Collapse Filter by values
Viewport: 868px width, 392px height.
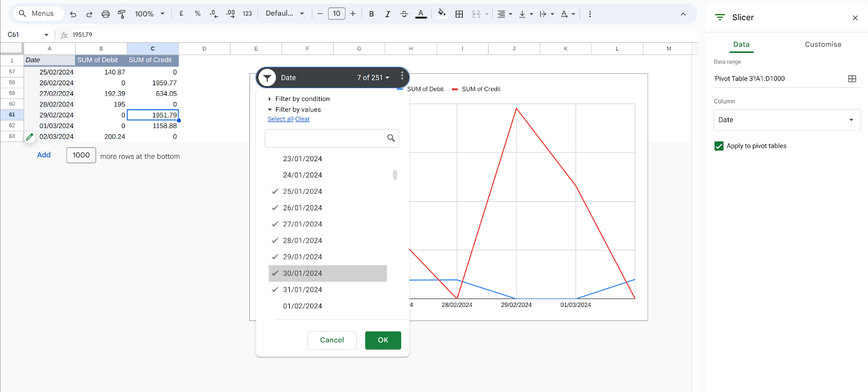point(294,110)
